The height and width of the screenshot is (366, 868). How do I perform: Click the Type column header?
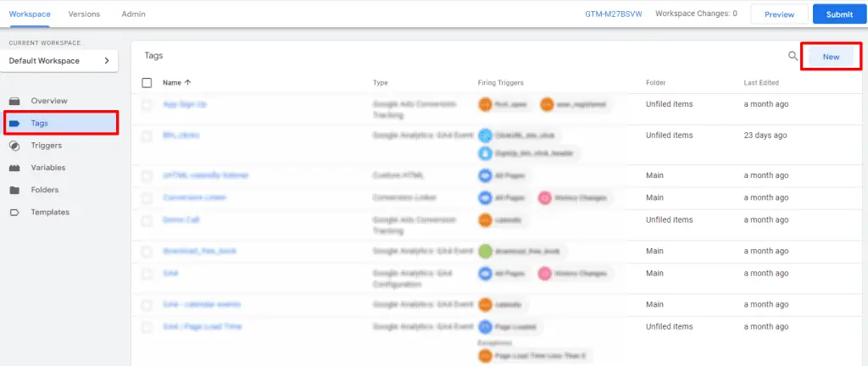tap(381, 83)
